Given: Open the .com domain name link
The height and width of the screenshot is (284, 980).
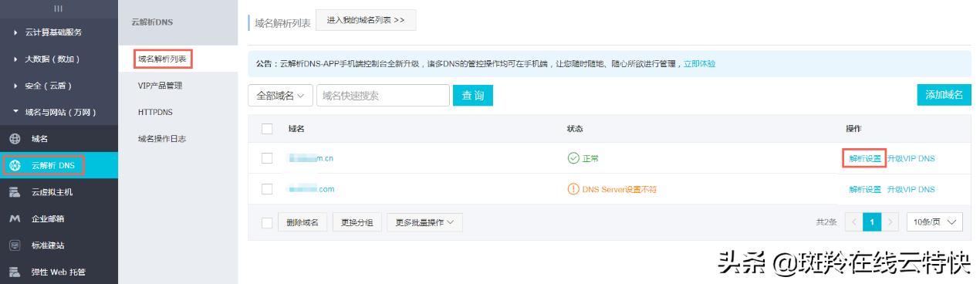Looking at the screenshot, I should 311,189.
